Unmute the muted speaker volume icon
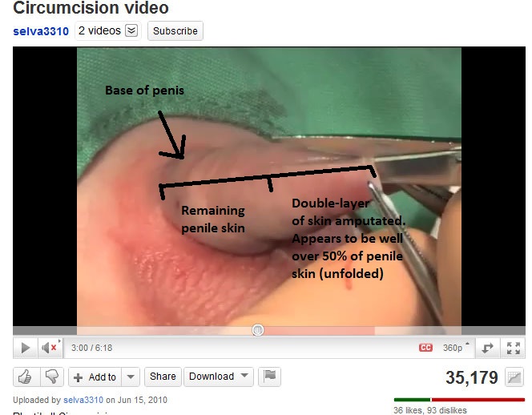 pyautogui.click(x=49, y=348)
